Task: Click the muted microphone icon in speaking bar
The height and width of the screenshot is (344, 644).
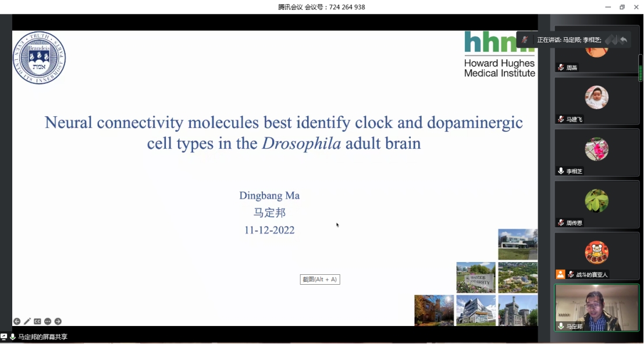Action: pos(525,40)
